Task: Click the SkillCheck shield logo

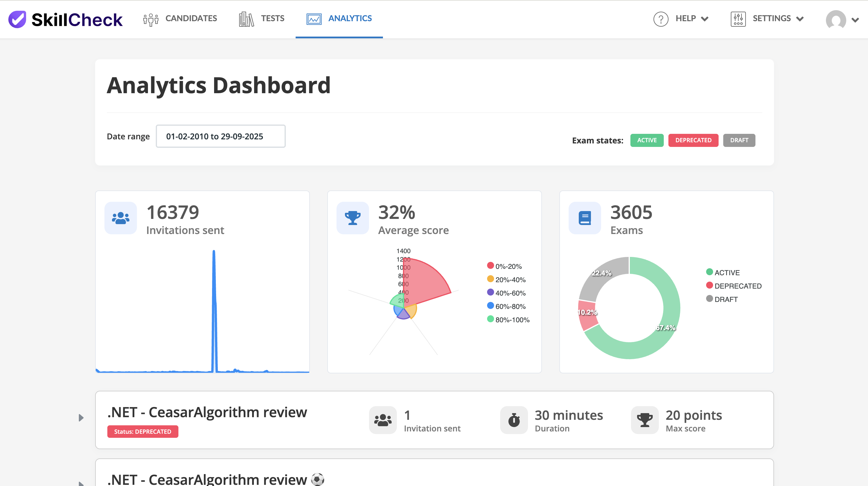Action: 17,19
